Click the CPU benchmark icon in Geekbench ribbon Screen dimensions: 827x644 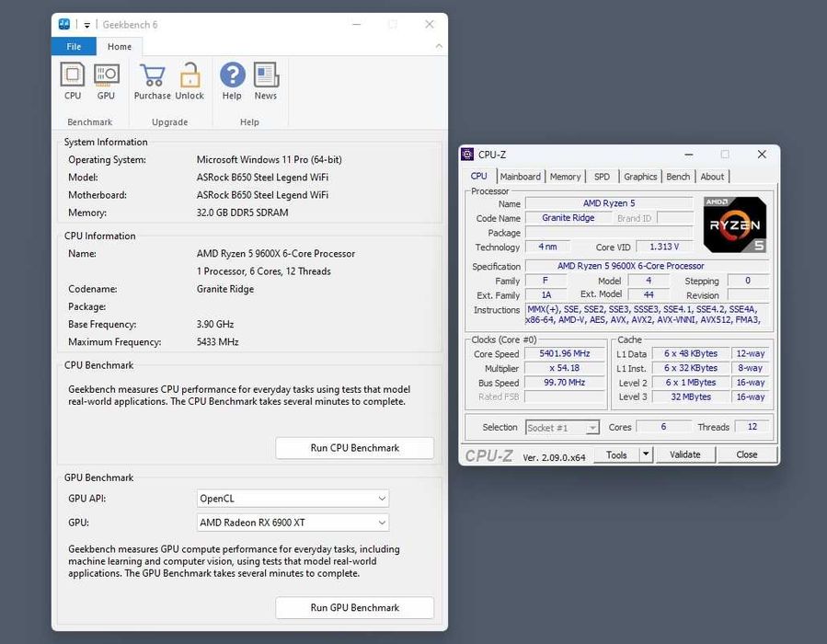click(x=73, y=75)
